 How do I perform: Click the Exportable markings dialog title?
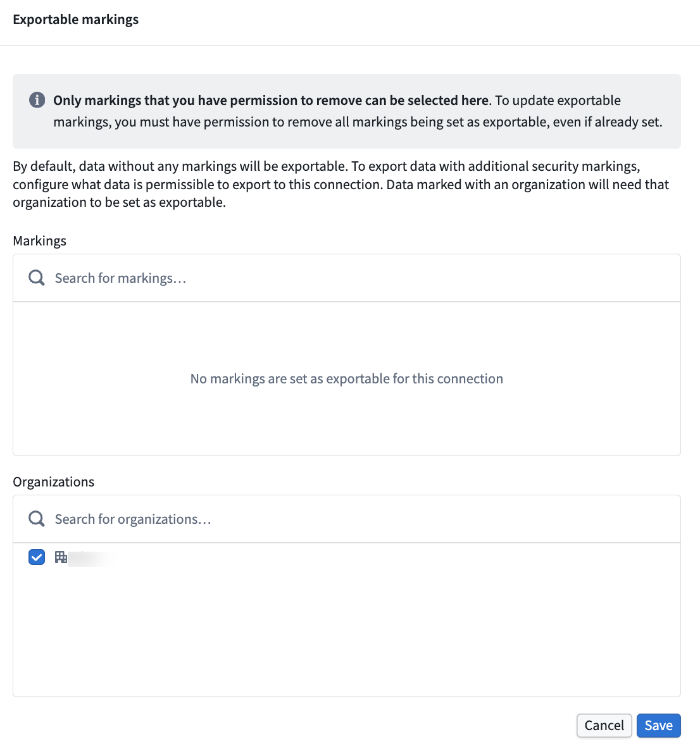tap(75, 19)
